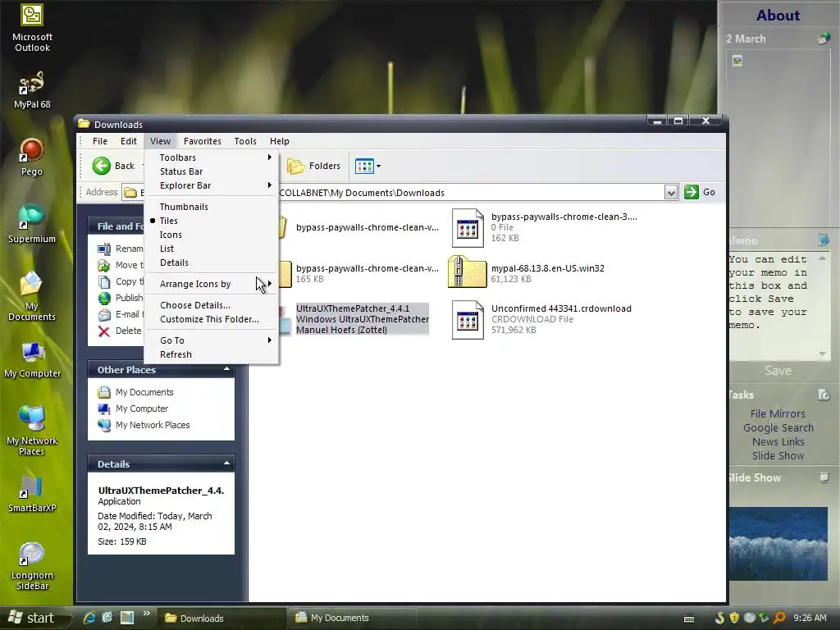Expand the address bar dropdown arrow

click(x=671, y=192)
